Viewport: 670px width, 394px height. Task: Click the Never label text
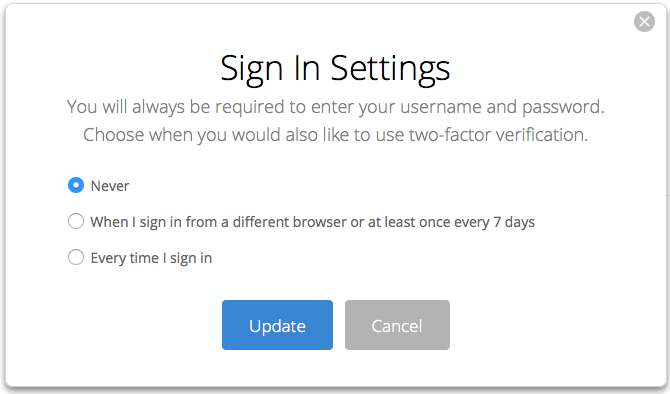110,186
